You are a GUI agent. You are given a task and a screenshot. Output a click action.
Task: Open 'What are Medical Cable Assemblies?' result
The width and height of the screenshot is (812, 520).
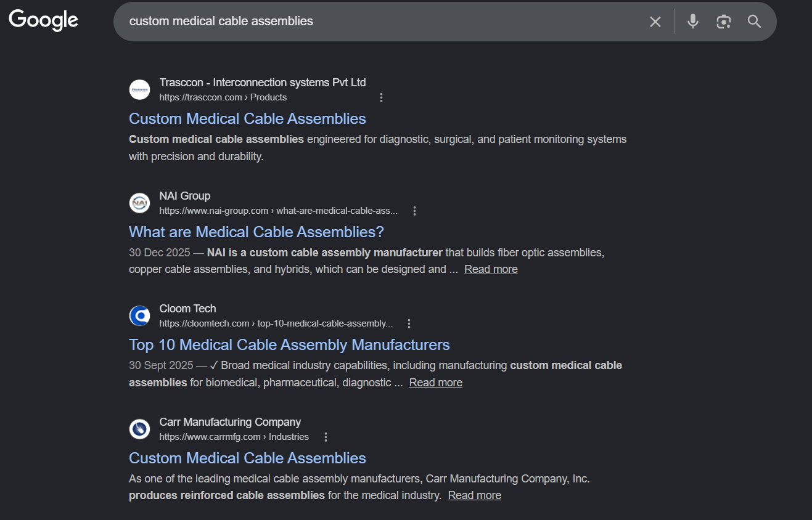point(256,232)
